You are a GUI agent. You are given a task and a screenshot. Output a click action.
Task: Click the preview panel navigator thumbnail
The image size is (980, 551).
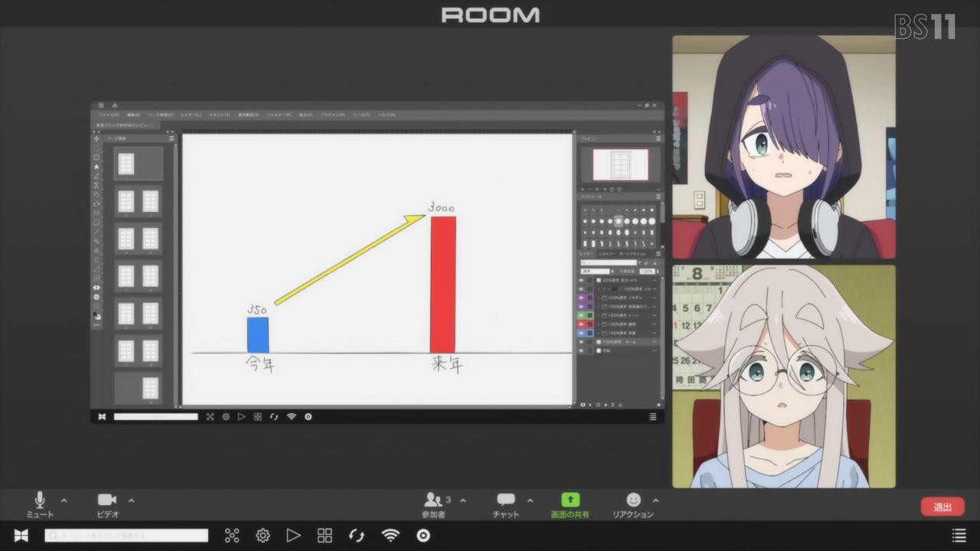click(x=620, y=165)
